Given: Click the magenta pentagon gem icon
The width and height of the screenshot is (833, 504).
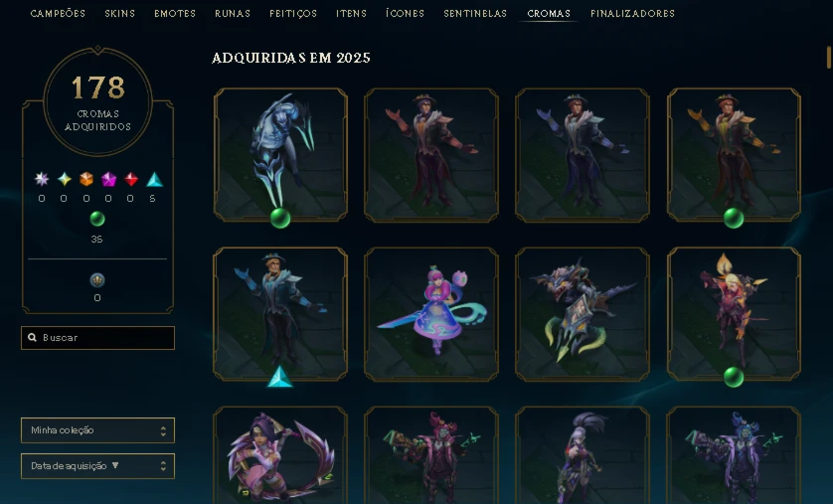Looking at the screenshot, I should 108,179.
